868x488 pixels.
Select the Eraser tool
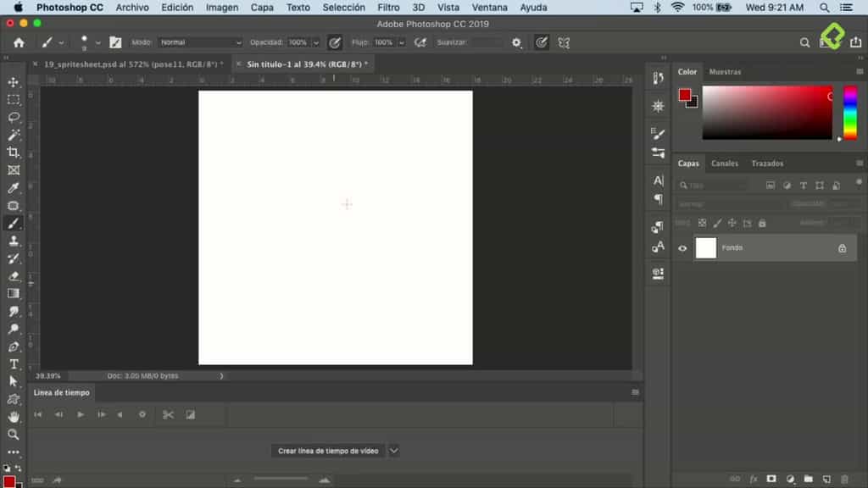coord(14,276)
